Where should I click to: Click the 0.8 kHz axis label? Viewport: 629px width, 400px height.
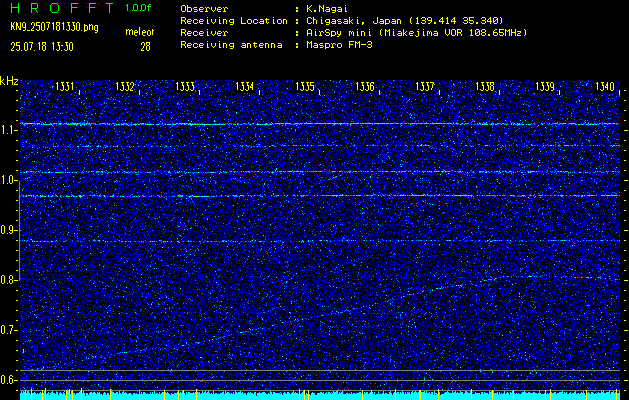[9, 280]
